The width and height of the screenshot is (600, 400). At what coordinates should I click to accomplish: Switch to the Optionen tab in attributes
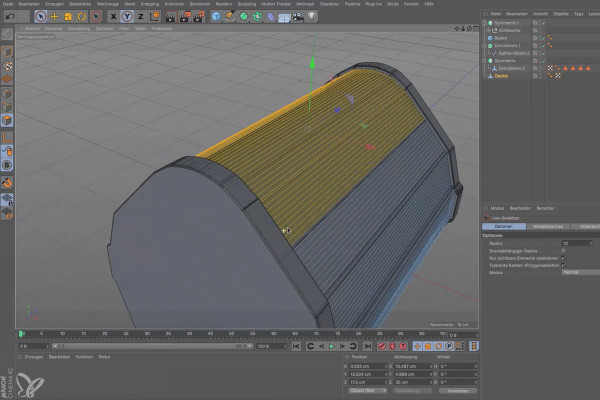pos(504,227)
